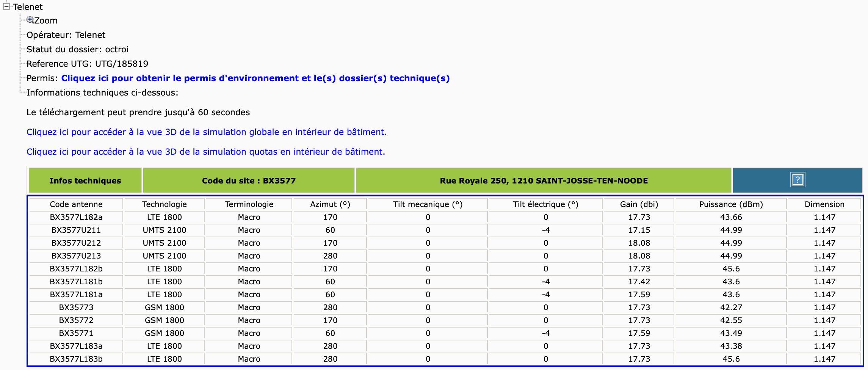Select the Statut du dossier tree item
Viewport: 868px width, 370px height.
click(x=77, y=49)
